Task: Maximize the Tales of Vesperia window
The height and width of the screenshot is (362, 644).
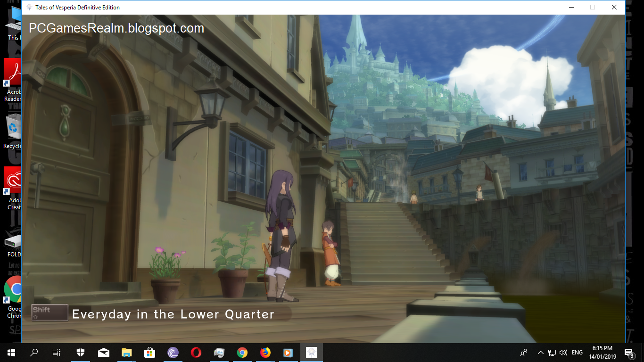Action: click(593, 7)
